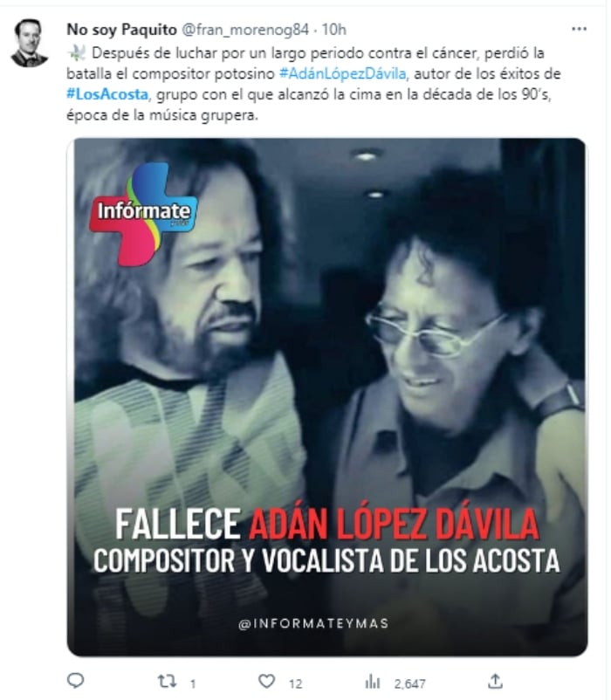The width and height of the screenshot is (611, 700).
Task: Enlarge the Fallece Adán López Dávila image
Action: (x=327, y=397)
